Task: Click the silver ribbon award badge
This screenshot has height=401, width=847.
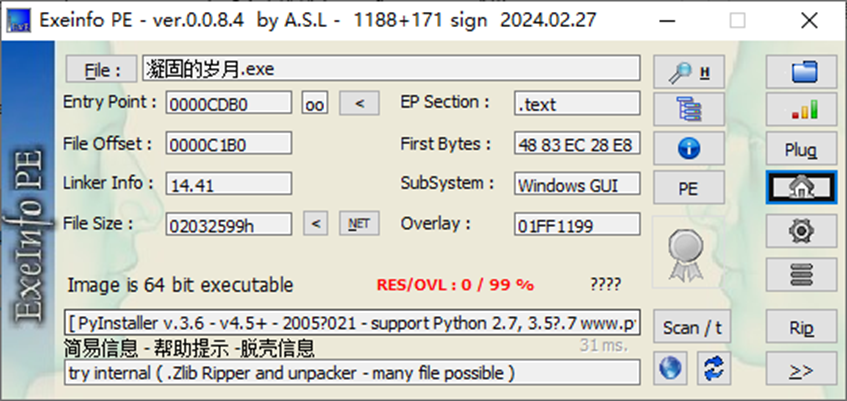Action: [x=687, y=251]
